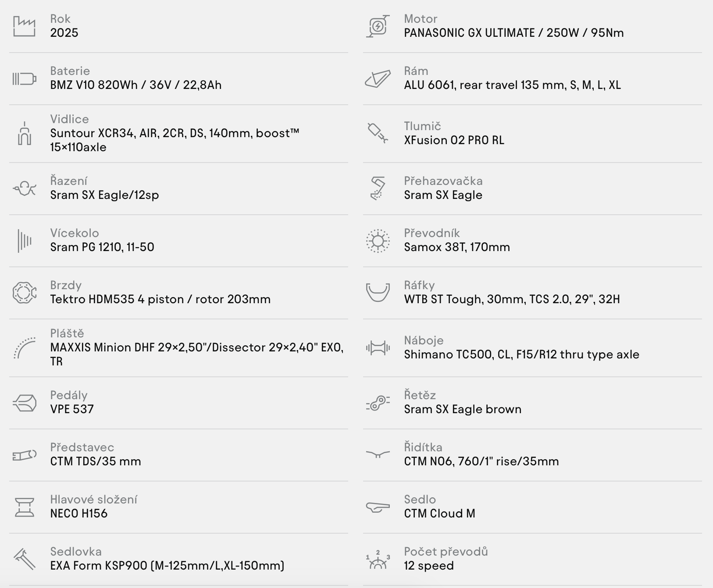This screenshot has width=713, height=588.
Task: Click the brake disc icon beside Brzdy
Action: click(x=25, y=293)
